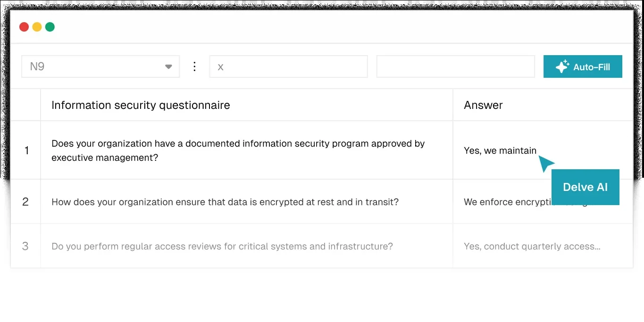Select row number 2
This screenshot has width=644, height=322.
coord(26,202)
